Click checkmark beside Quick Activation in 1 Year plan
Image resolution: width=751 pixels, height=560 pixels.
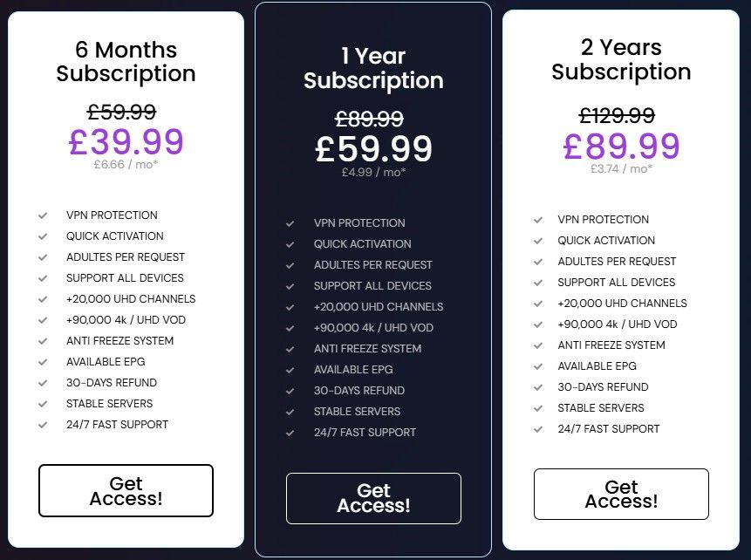click(290, 244)
